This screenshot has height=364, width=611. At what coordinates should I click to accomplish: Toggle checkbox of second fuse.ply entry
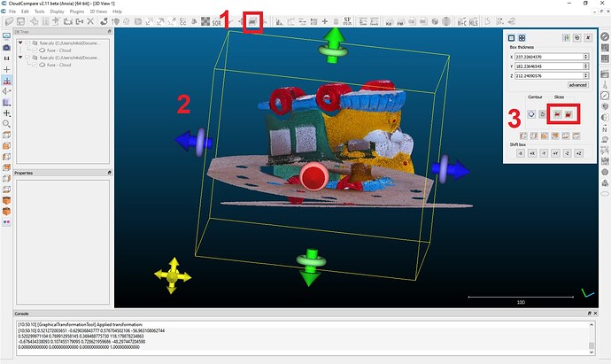click(x=27, y=58)
